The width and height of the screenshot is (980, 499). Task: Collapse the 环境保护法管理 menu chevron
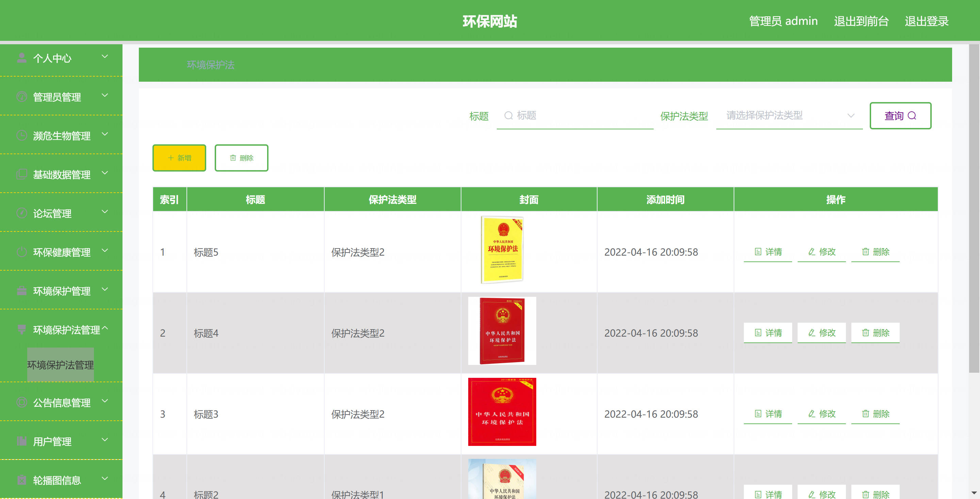coord(105,328)
